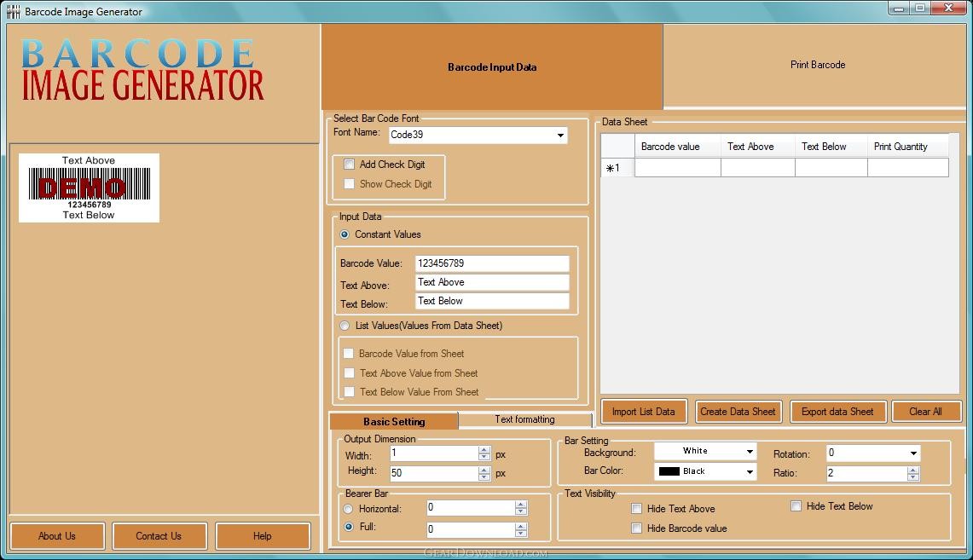The height and width of the screenshot is (560, 973).
Task: Select List Values radio button
Action: tap(345, 326)
